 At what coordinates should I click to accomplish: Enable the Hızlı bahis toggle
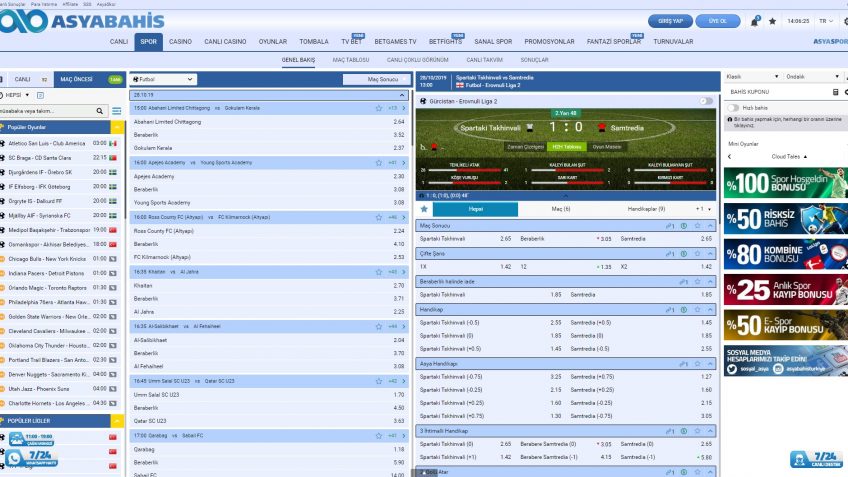734,106
